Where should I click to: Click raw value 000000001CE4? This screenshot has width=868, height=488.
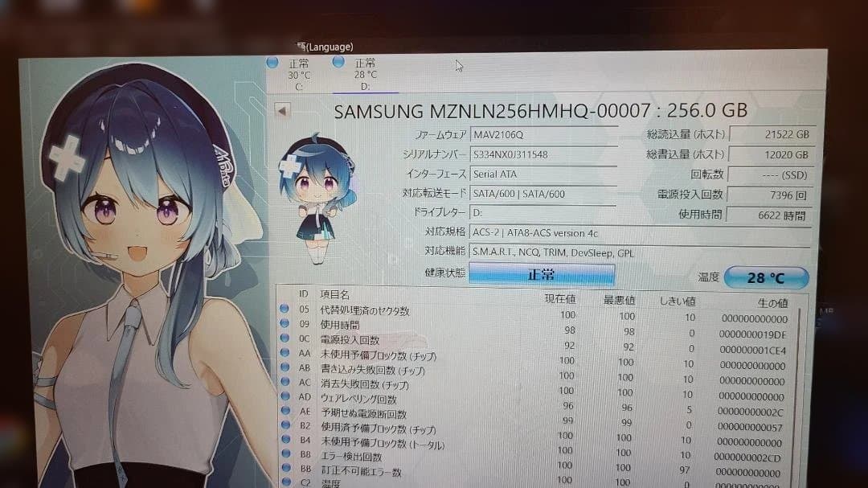coord(752,350)
